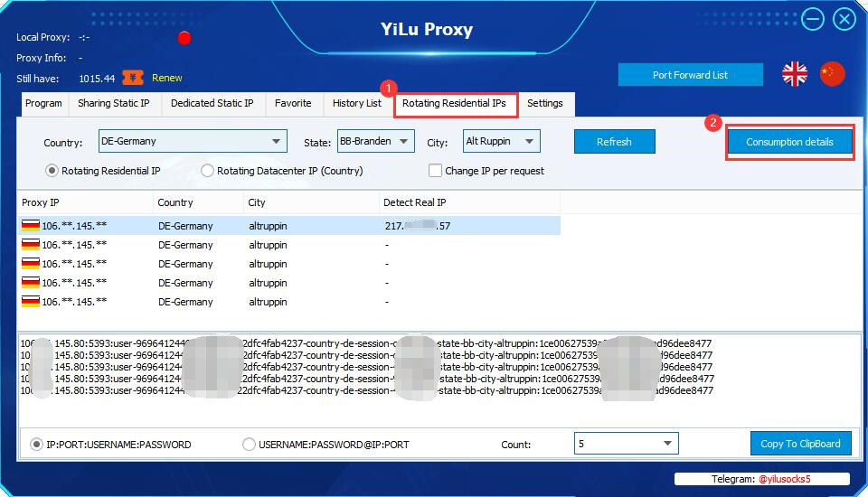This screenshot has height=497, width=868.
Task: Open the Program tab
Action: 43,104
